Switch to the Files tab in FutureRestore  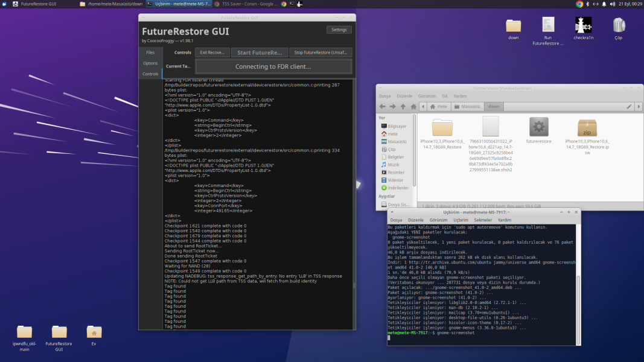pyautogui.click(x=150, y=53)
